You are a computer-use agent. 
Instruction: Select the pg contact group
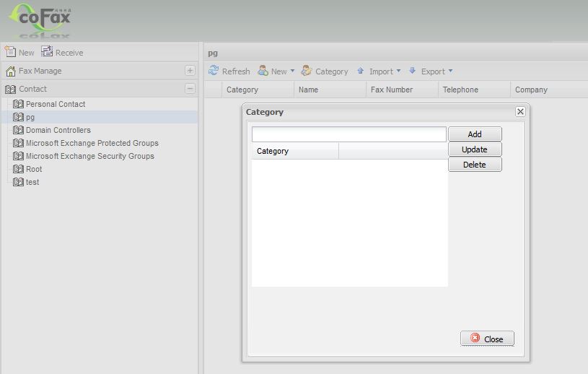[x=30, y=118]
